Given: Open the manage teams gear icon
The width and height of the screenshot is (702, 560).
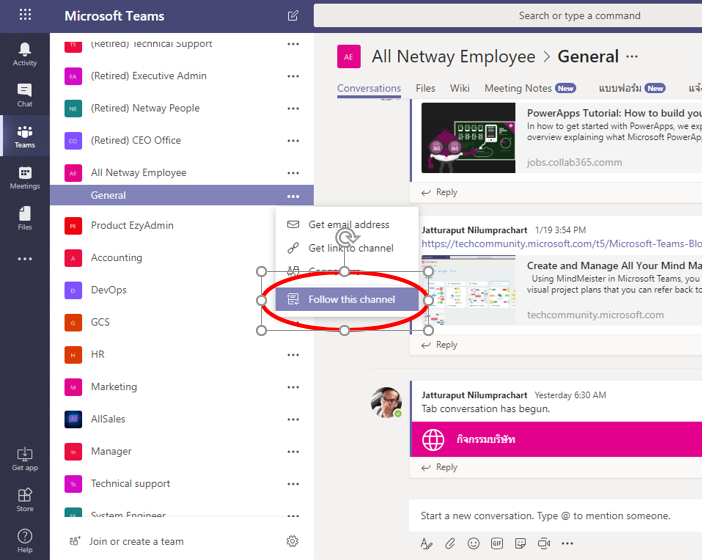Looking at the screenshot, I should click(293, 541).
